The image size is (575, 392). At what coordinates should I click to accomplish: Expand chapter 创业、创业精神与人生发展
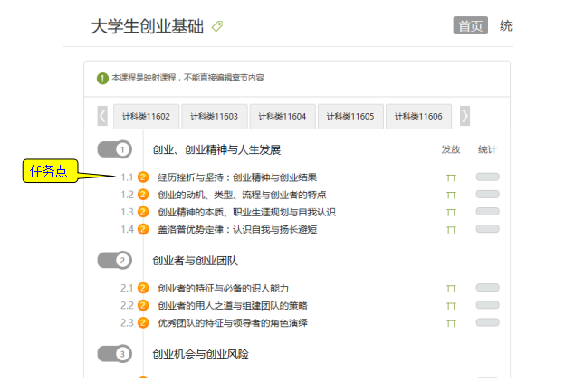pyautogui.click(x=216, y=149)
